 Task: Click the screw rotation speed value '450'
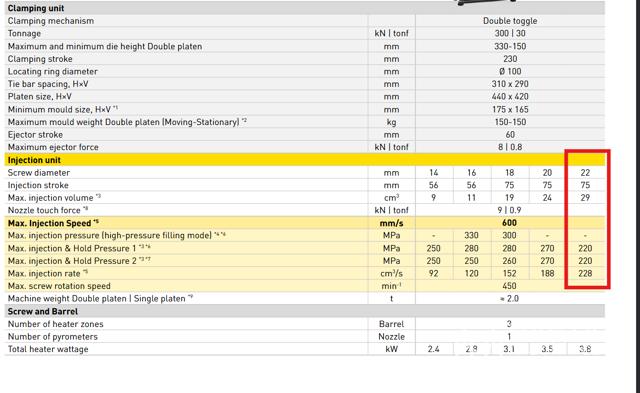(x=509, y=286)
